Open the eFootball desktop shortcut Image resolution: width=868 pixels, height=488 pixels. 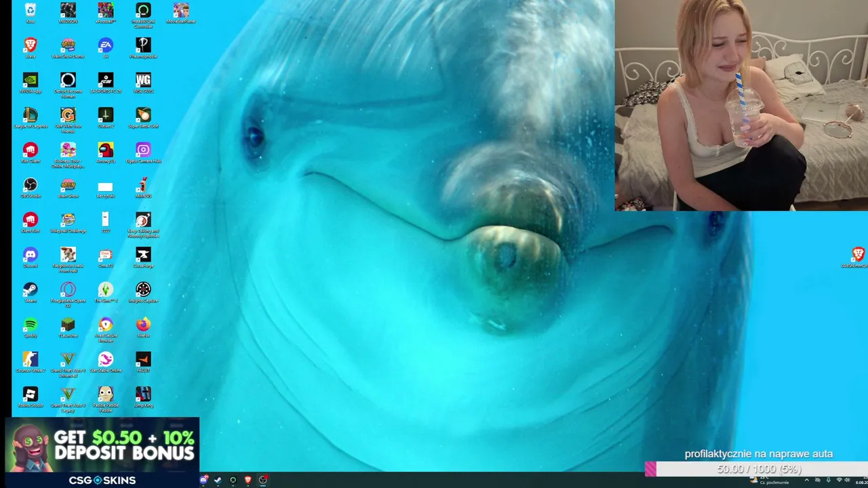pos(105,13)
